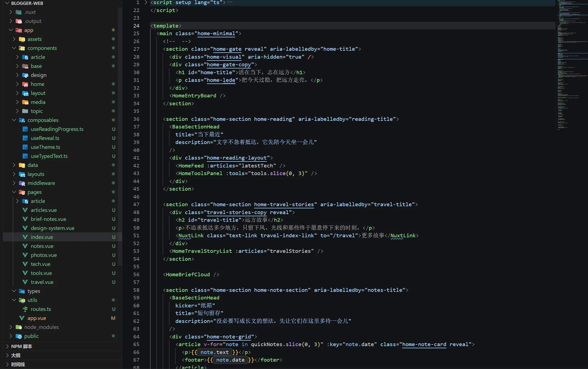Click the minimap code overview
Viewport: 588px width, 369px height.
point(572,65)
